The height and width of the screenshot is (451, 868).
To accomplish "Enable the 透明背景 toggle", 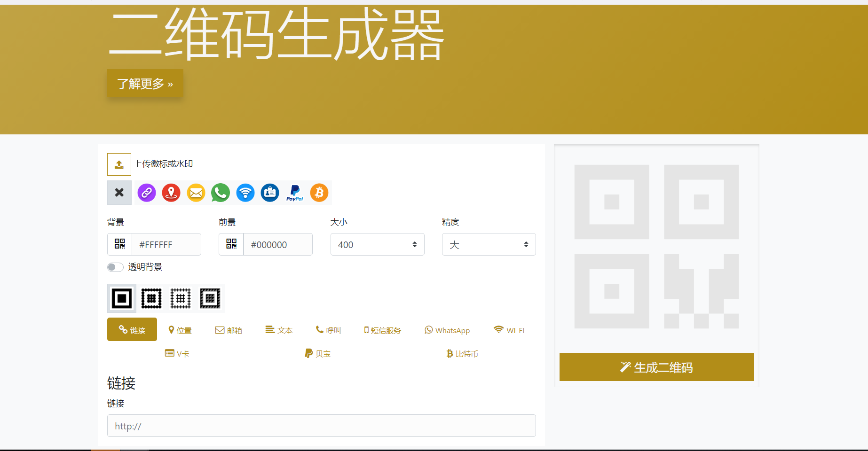I will [x=115, y=267].
